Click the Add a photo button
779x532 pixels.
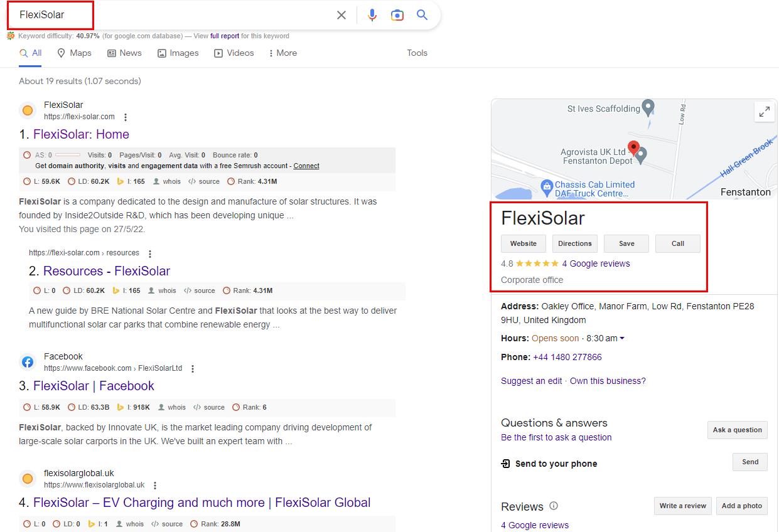click(742, 506)
